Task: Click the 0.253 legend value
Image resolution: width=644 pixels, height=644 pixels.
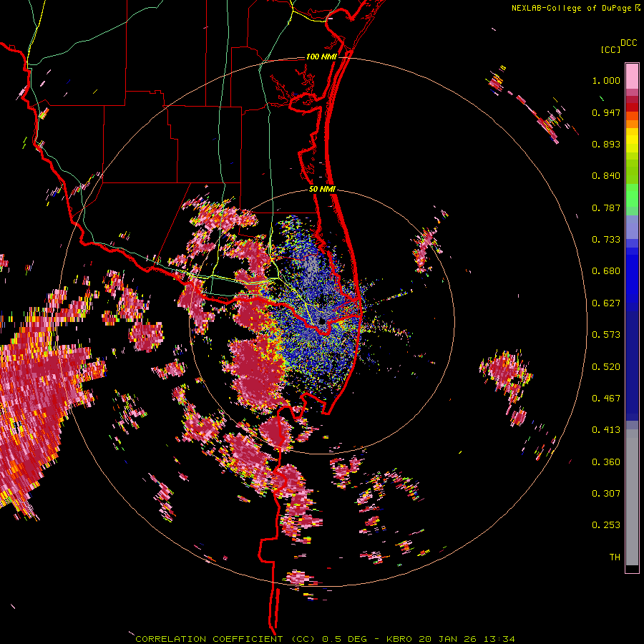Action: click(x=606, y=525)
